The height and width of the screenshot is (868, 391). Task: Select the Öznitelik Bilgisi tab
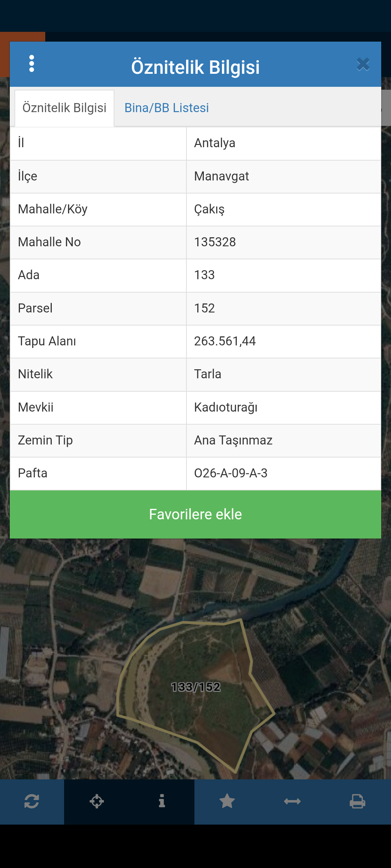point(64,108)
